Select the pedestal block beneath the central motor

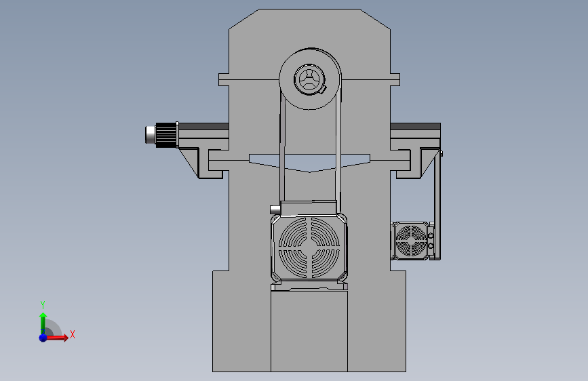(309, 332)
